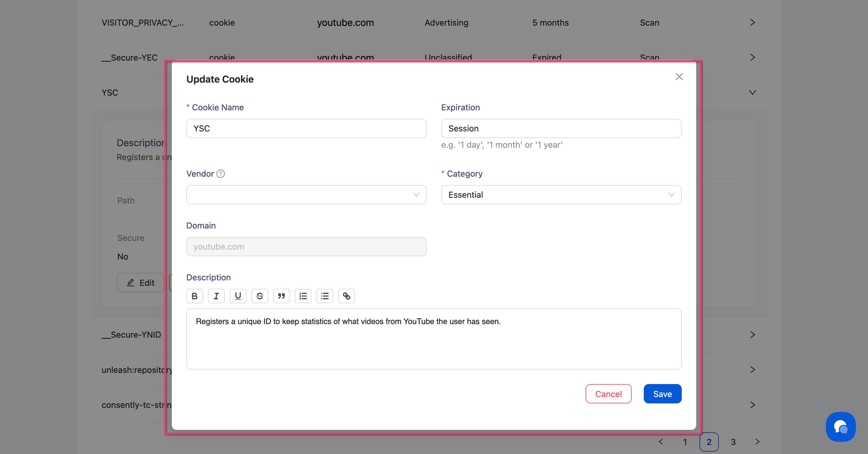The image size is (868, 454).
Task: Toggle underline formatting button
Action: coord(238,296)
